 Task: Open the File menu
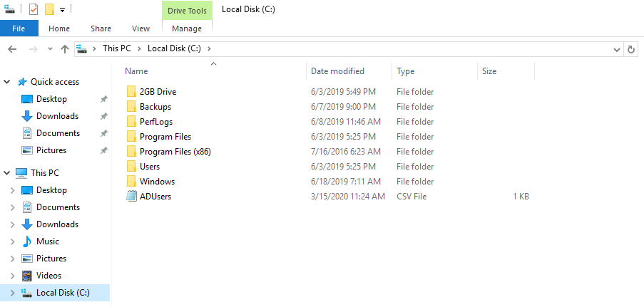click(x=19, y=28)
